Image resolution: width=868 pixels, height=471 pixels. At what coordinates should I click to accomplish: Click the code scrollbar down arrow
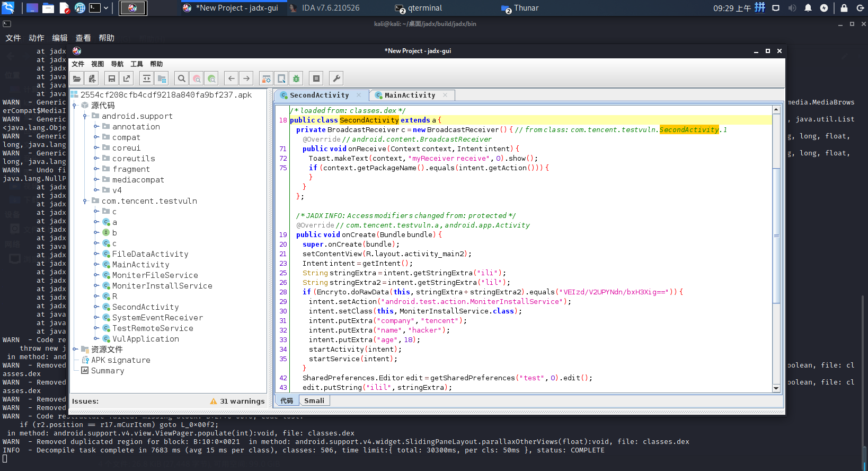pos(776,388)
